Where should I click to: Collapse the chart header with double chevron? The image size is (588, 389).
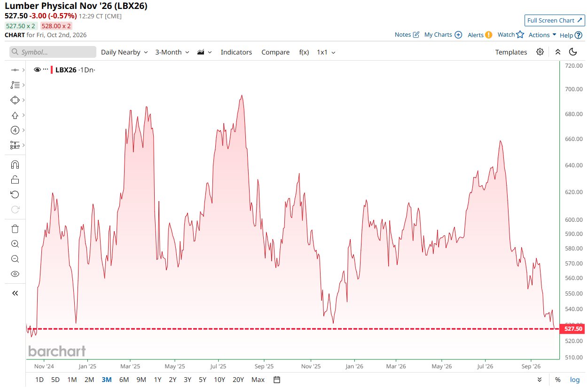point(557,52)
